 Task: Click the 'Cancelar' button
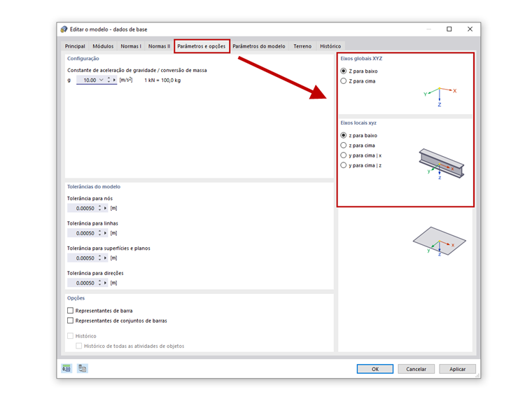(416, 369)
